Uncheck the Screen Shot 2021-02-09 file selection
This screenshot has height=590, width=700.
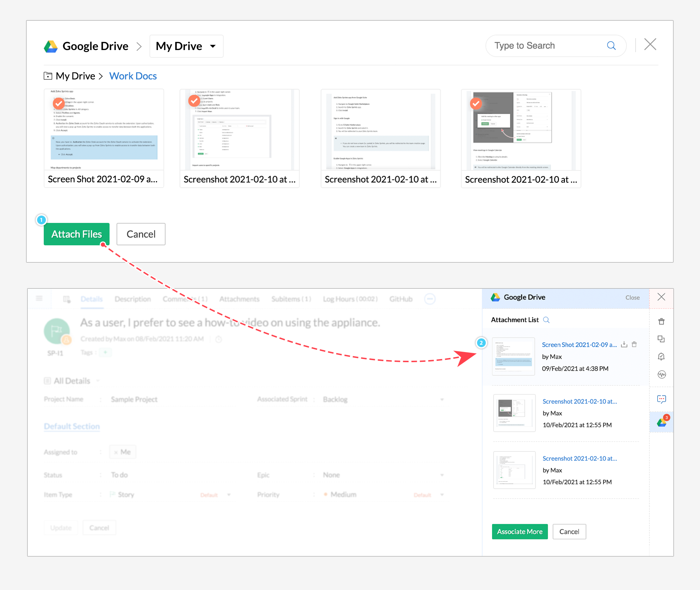(x=59, y=103)
